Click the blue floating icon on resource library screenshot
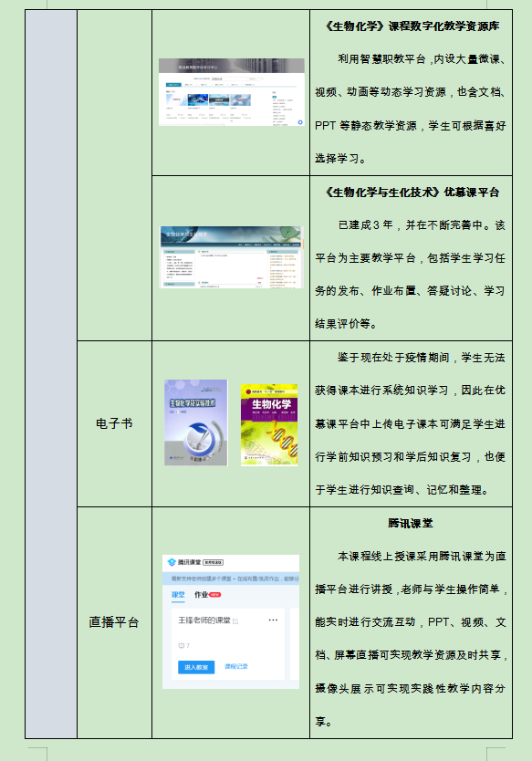This screenshot has height=761, width=532. coord(300,122)
